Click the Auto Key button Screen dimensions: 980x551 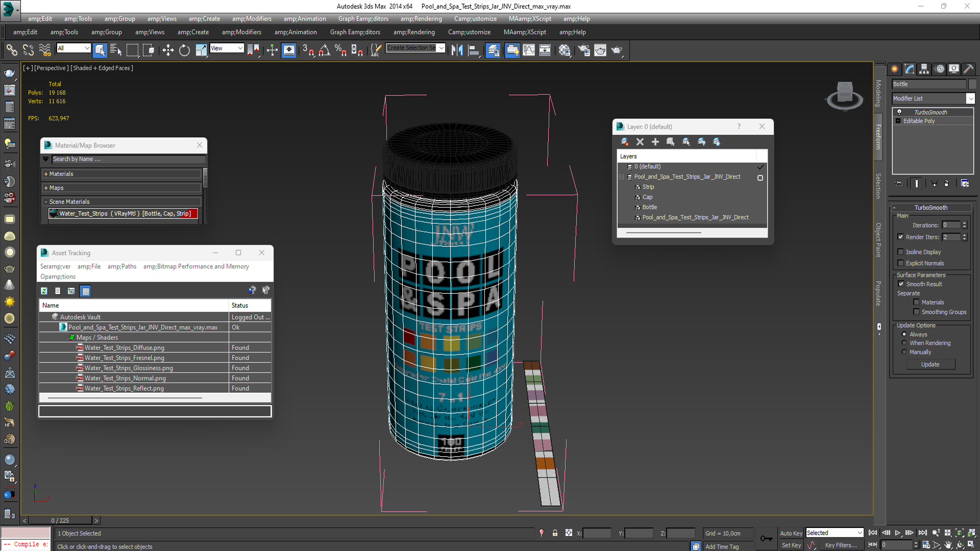(791, 533)
